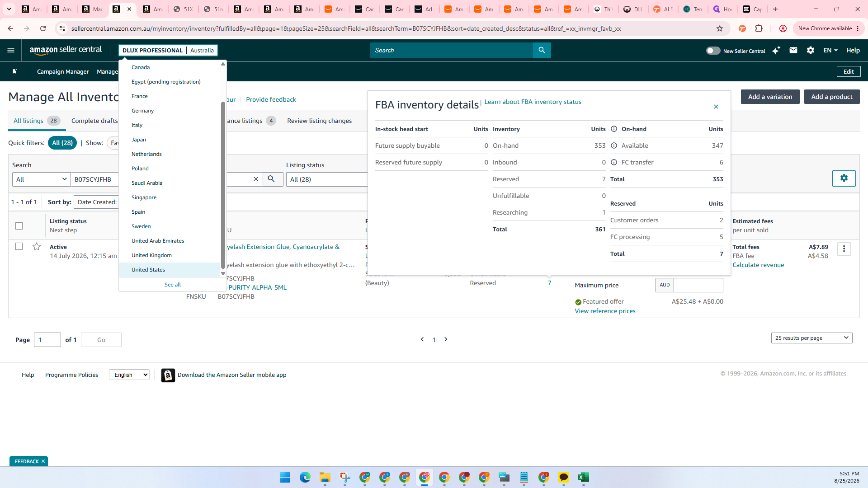This screenshot has width=868, height=488.
Task: Open the search field type dropdown All
Action: pos(41,179)
